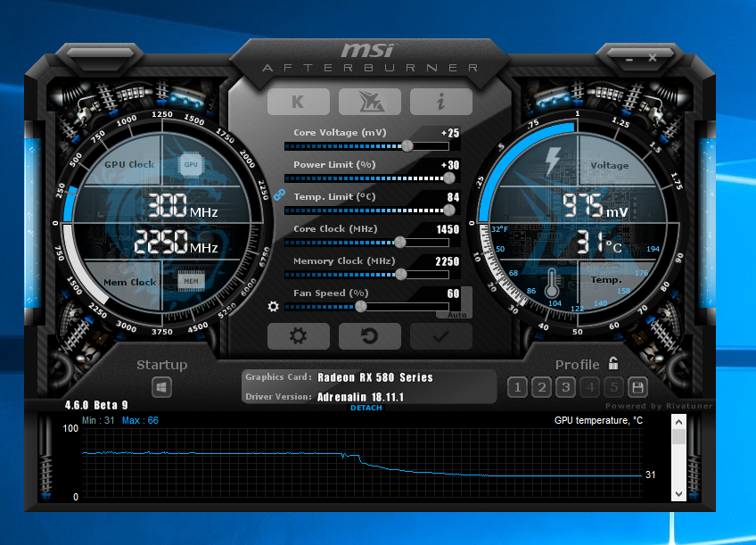756x545 pixels.
Task: Click the Memory Clock slider handle
Action: pyautogui.click(x=400, y=275)
